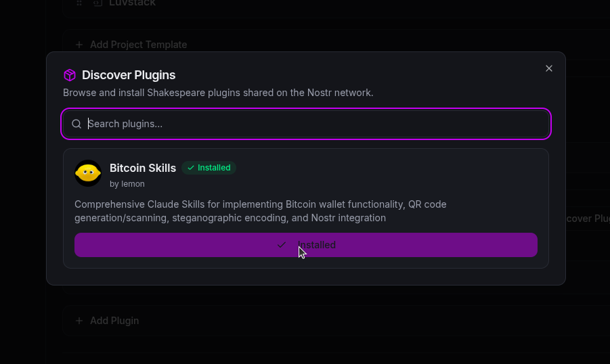
Task: Click the magnifier icon in search box
Action: pyautogui.click(x=77, y=124)
